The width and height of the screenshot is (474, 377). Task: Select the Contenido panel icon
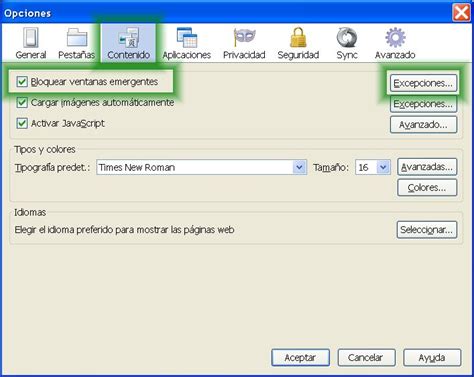[128, 44]
